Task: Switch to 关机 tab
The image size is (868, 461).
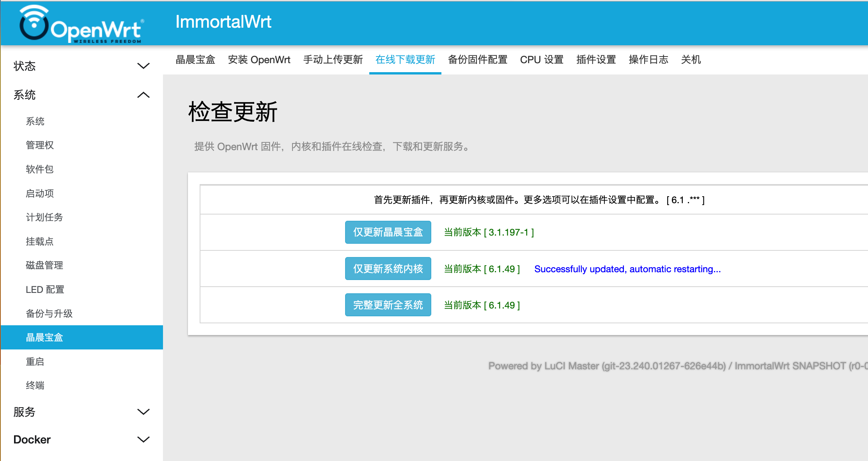Action: click(691, 60)
